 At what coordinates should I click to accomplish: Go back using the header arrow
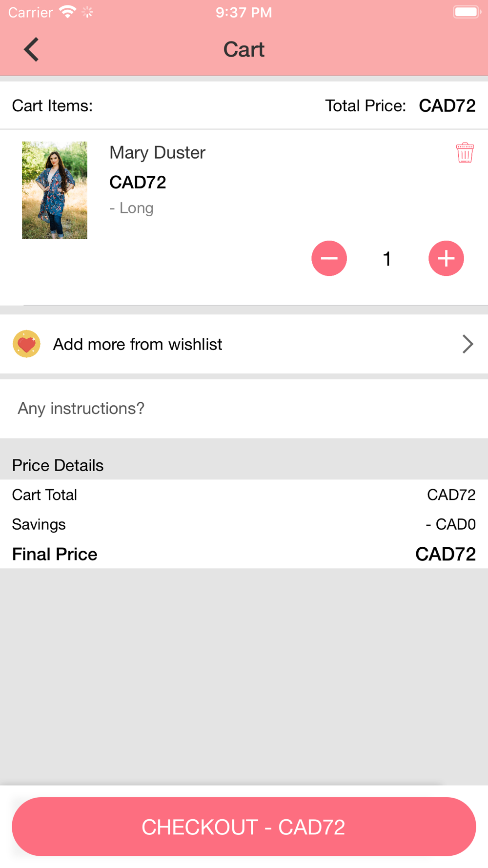(31, 49)
